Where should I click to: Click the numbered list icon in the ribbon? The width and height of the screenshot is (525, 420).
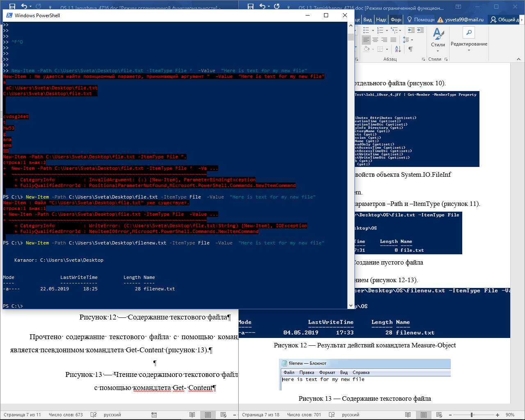coord(380,30)
